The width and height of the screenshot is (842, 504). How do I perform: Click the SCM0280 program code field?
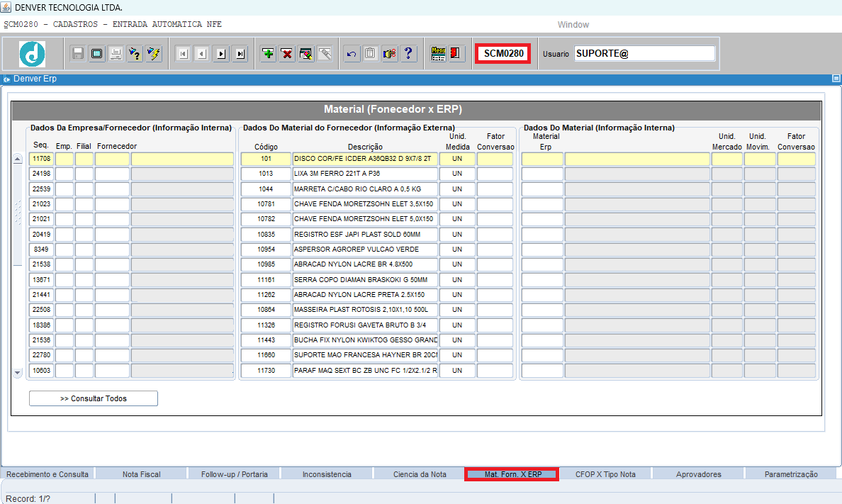pos(503,53)
